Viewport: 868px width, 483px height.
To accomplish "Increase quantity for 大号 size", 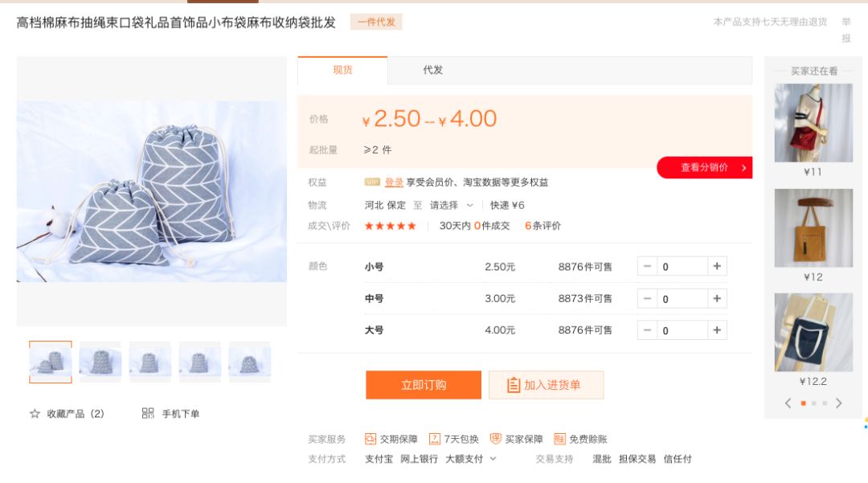I will coord(717,330).
